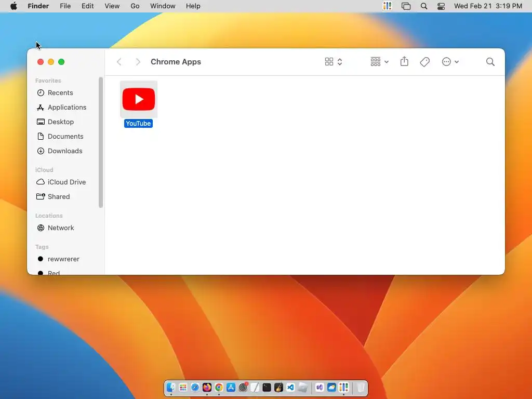Click the Share toolbar icon
This screenshot has height=399, width=532.
[x=404, y=61]
